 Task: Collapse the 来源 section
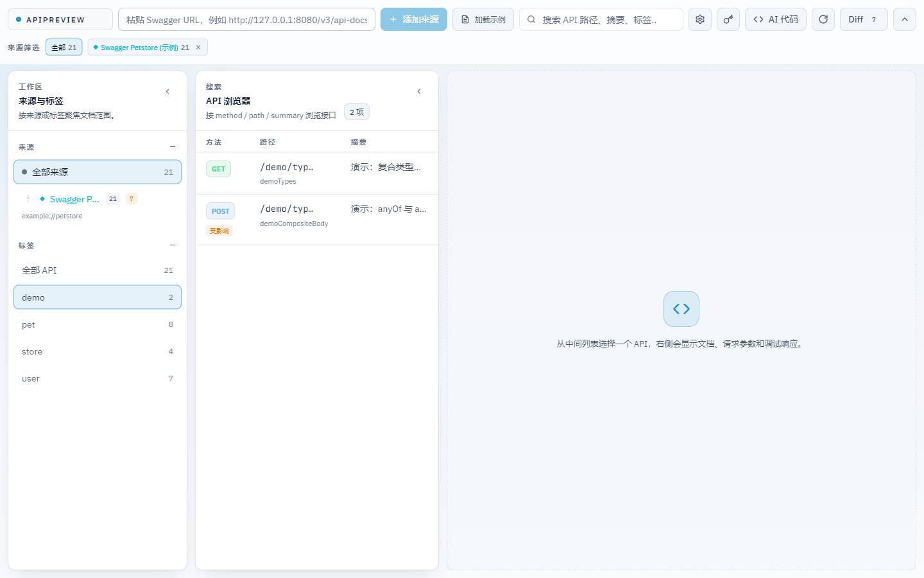click(x=173, y=147)
